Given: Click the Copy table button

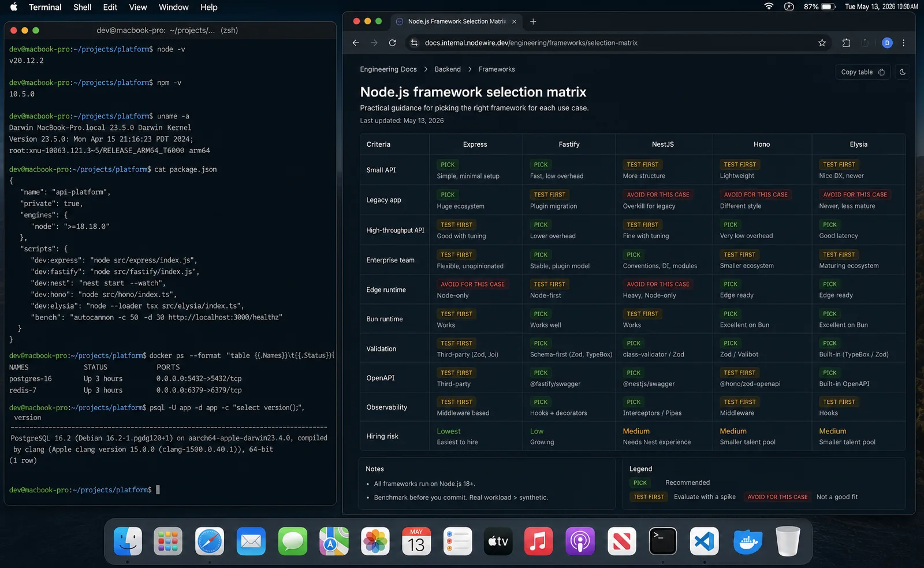Looking at the screenshot, I should pos(863,72).
